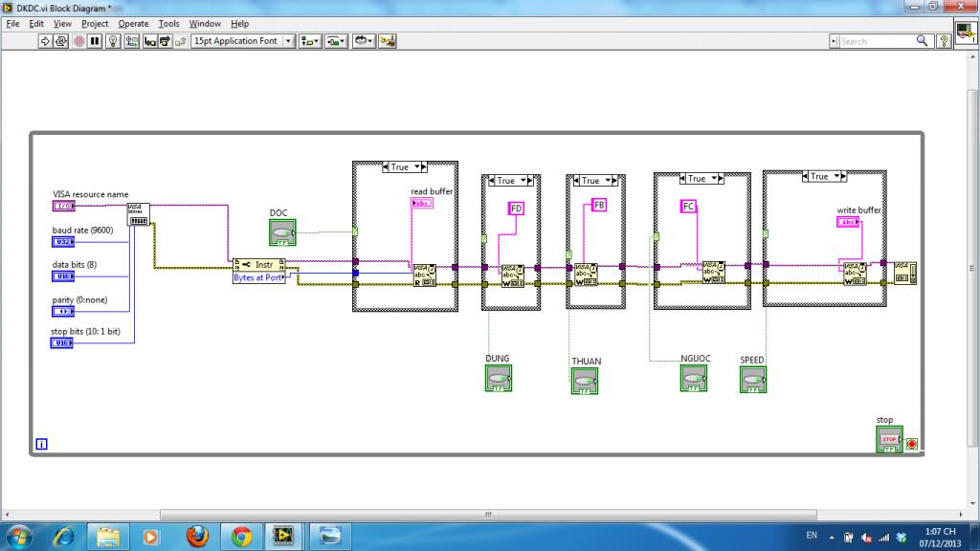Select the read buffer indicator terminal
The height and width of the screenshot is (551, 980).
(x=422, y=203)
